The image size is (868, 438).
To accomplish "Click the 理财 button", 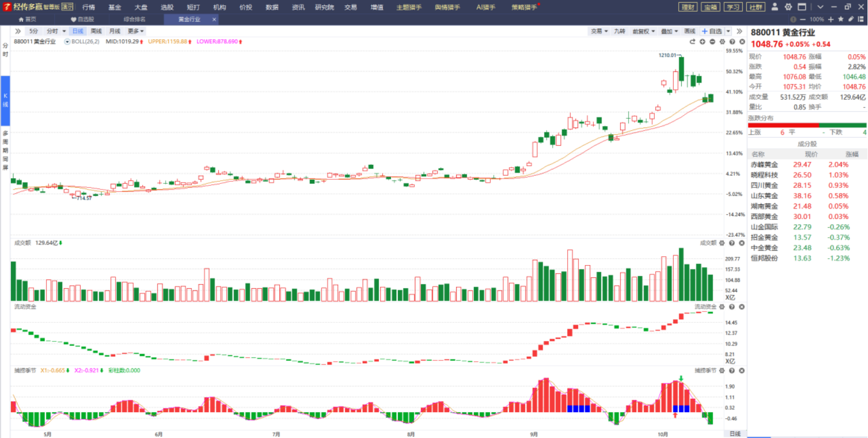I will (688, 7).
